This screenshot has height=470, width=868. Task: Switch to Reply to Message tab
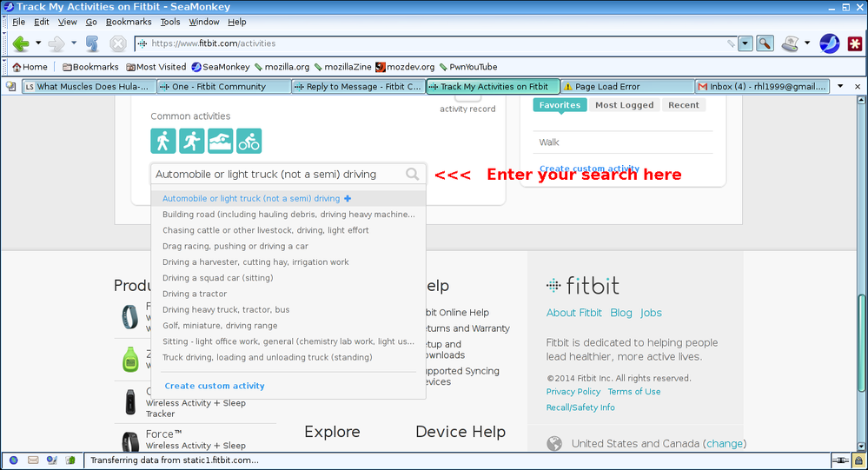point(358,86)
